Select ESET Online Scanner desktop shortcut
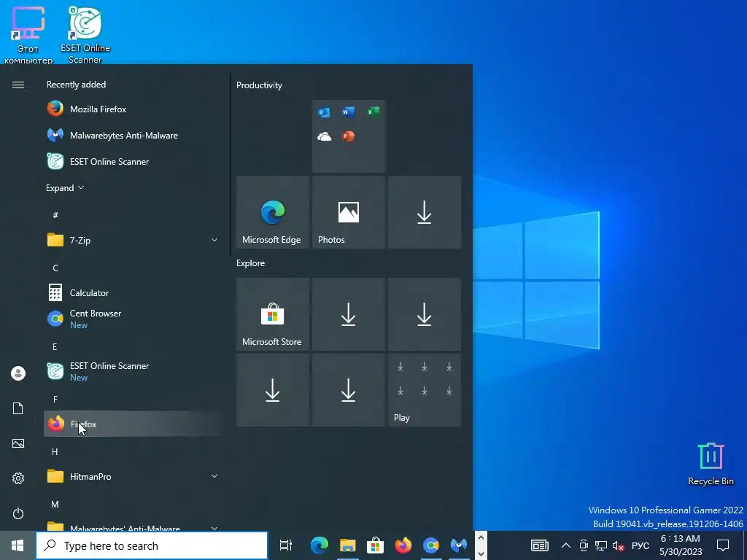747x560 pixels. point(85,35)
